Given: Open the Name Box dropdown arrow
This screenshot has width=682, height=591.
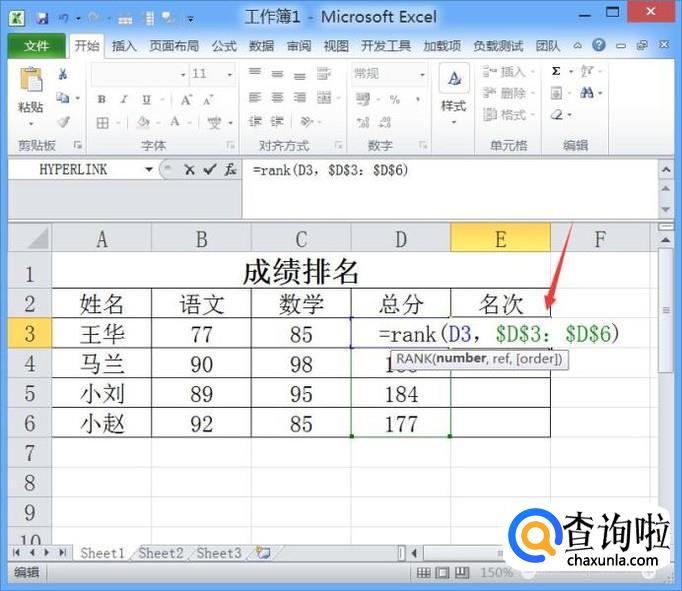Looking at the screenshot, I should pyautogui.click(x=149, y=170).
